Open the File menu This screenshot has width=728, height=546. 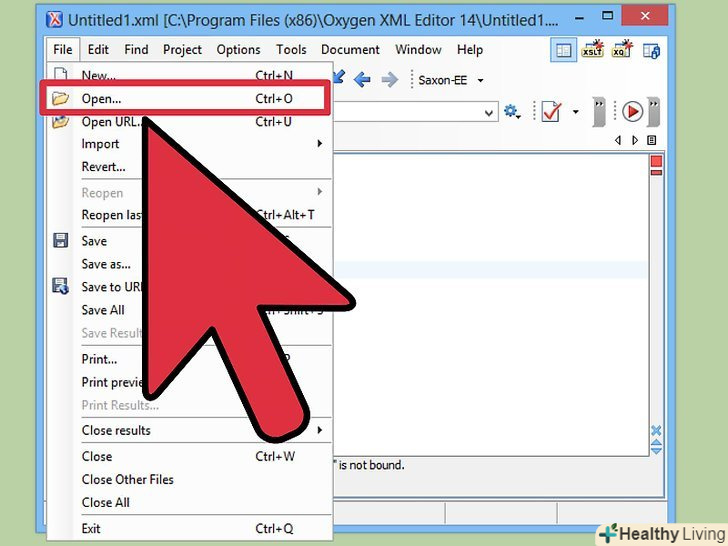63,50
